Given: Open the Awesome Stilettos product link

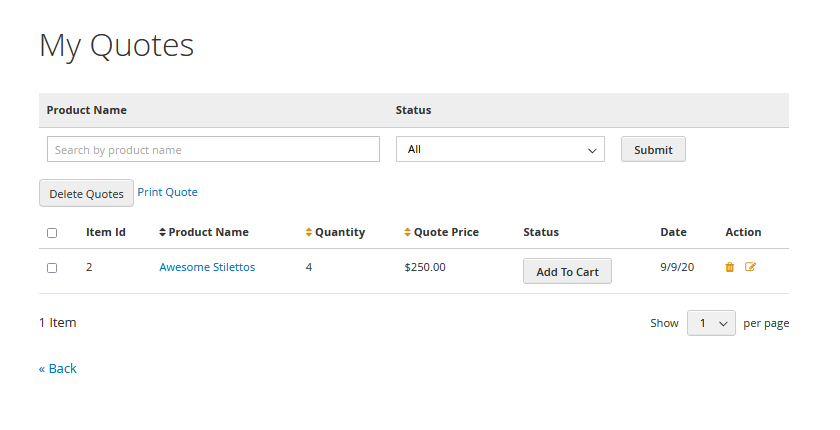Looking at the screenshot, I should [x=207, y=267].
